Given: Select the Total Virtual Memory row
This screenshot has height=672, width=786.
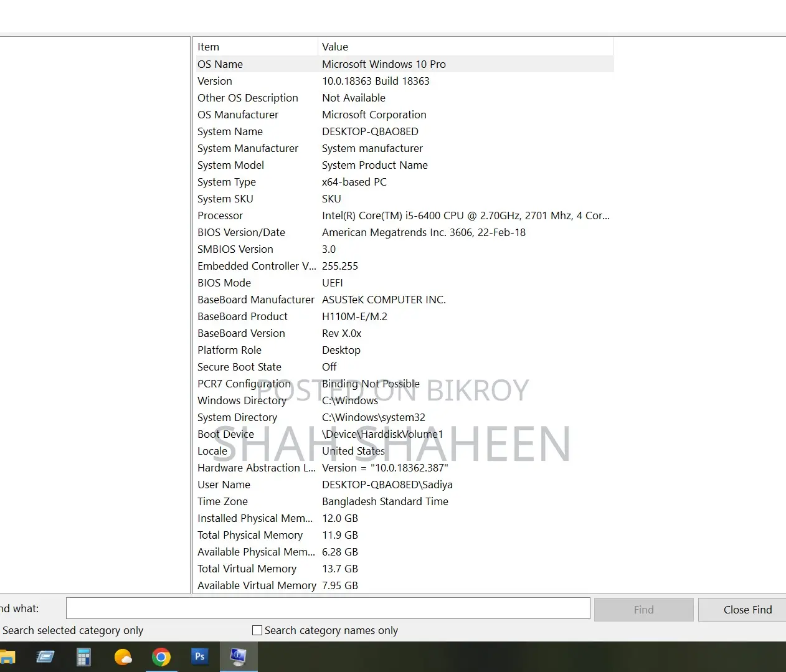Looking at the screenshot, I should coord(405,569).
